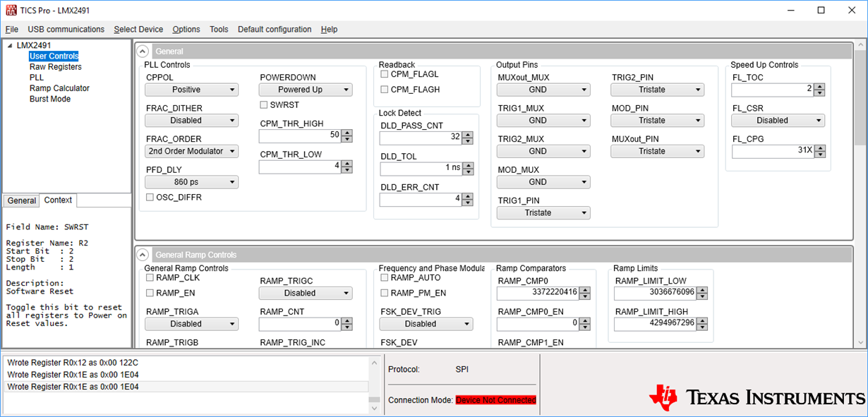Enable the SWRST checkbox
This screenshot has width=868, height=417.
click(x=264, y=105)
